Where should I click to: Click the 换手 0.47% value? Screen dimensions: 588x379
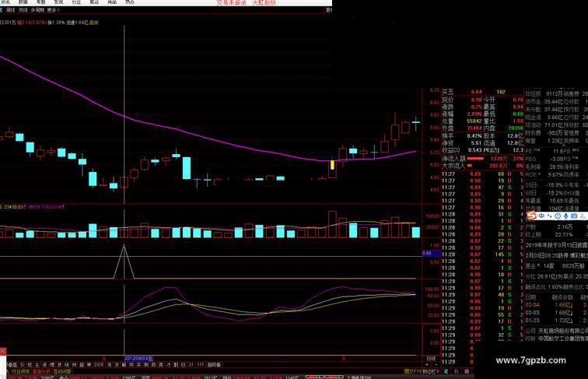coord(474,136)
